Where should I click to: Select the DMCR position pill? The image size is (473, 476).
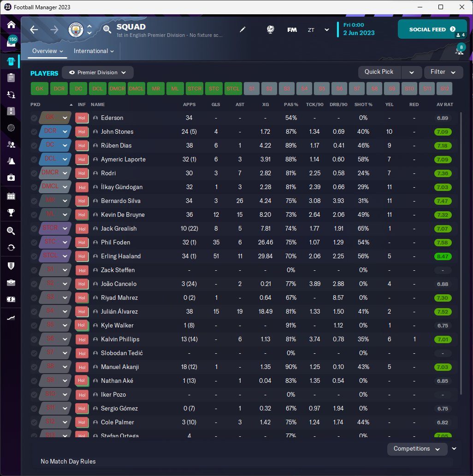pyautogui.click(x=117, y=89)
